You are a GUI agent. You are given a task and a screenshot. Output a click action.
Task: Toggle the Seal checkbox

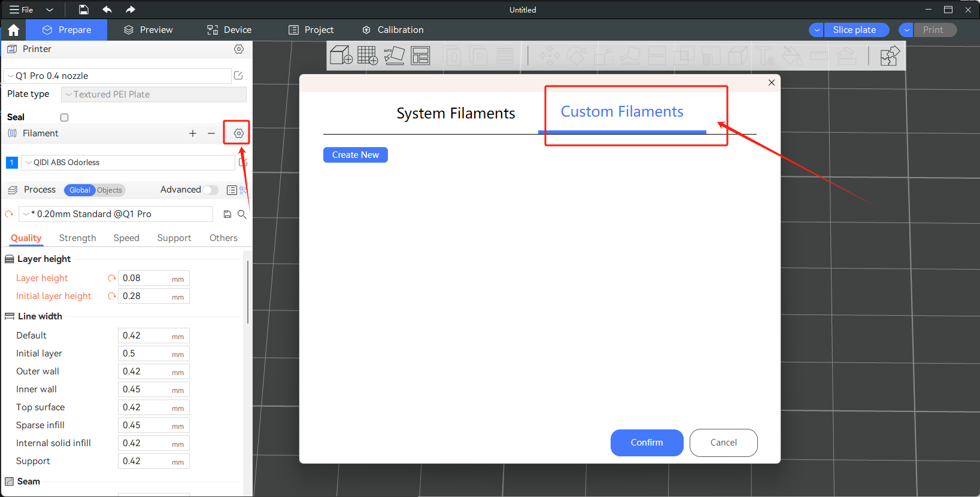pyautogui.click(x=64, y=117)
